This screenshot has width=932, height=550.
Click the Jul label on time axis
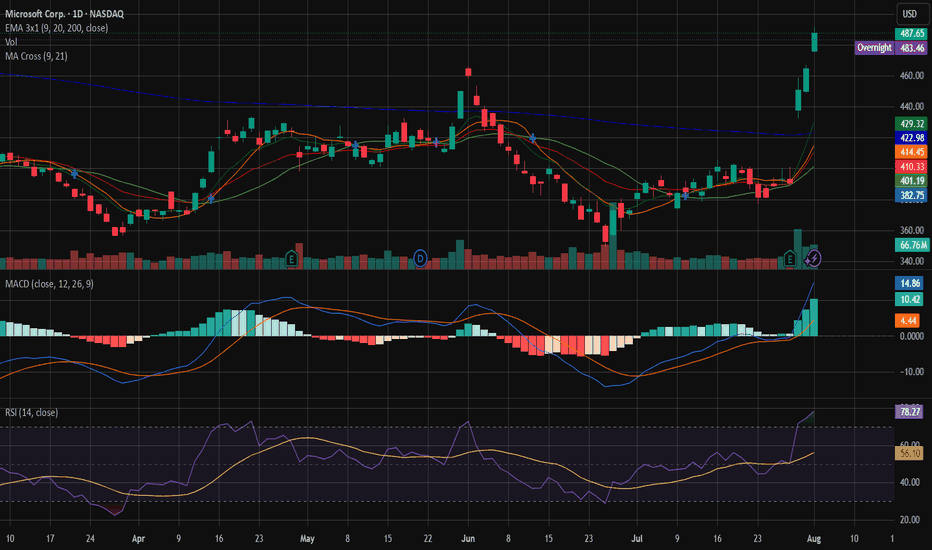tap(637, 539)
